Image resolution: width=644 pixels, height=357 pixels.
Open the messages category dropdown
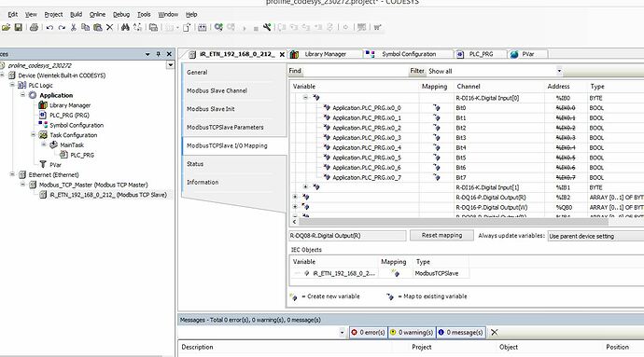pos(342,333)
